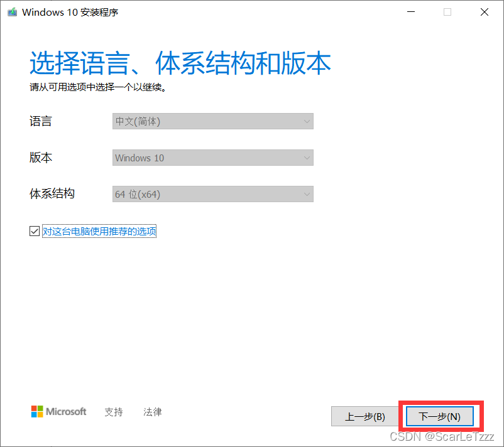Minimize the Windows 10 安装程序 window
The width and height of the screenshot is (504, 447).
411,12
